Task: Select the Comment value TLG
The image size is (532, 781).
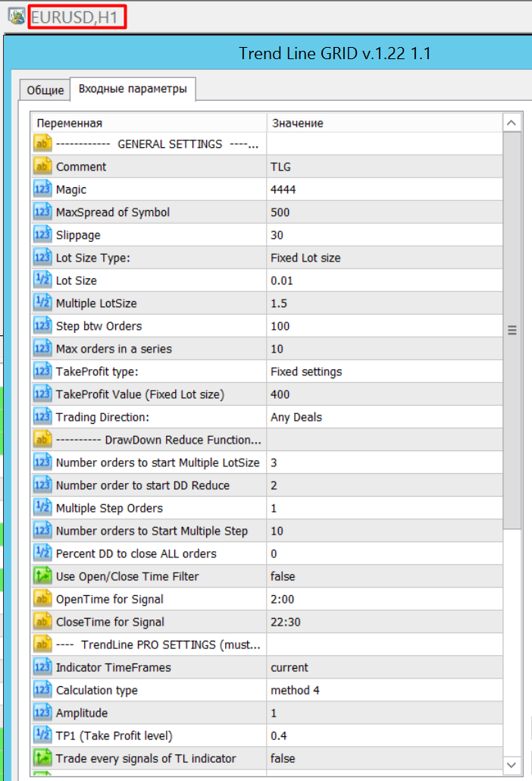Action: pyautogui.click(x=385, y=166)
